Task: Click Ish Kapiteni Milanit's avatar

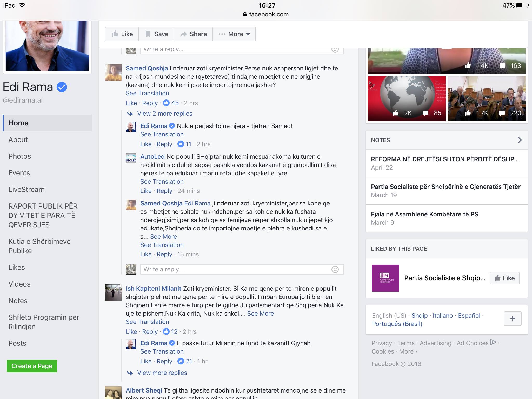Action: [x=113, y=293]
